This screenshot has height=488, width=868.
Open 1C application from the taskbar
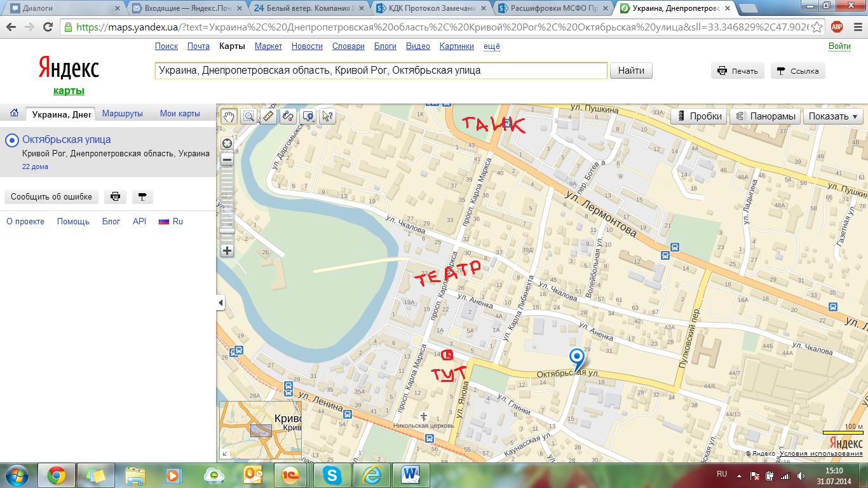[x=292, y=475]
